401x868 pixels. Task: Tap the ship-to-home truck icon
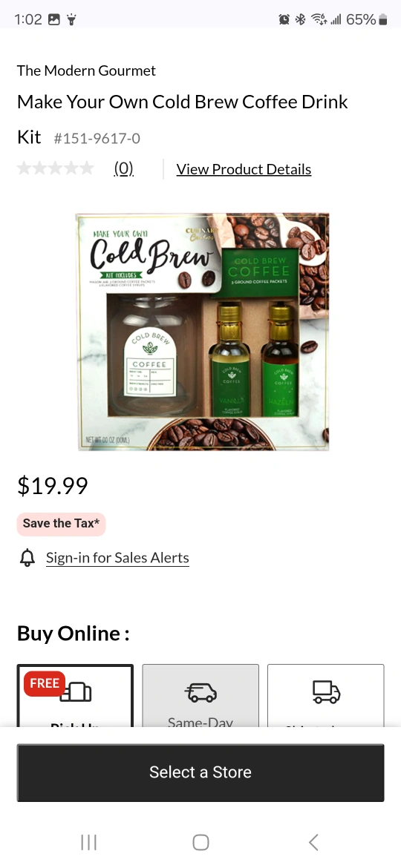click(326, 692)
